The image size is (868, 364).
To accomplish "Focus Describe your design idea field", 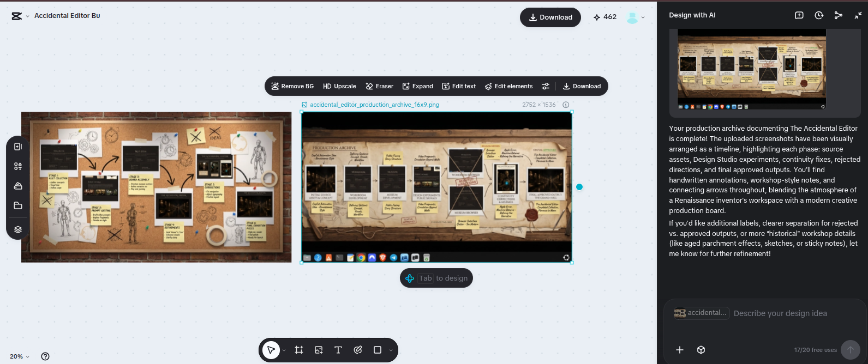I will (x=780, y=313).
